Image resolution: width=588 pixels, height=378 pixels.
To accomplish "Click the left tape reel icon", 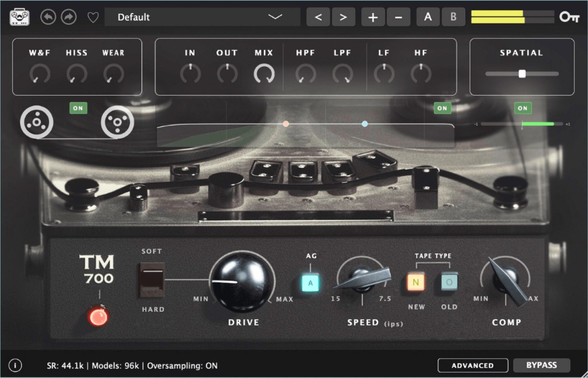I will (x=36, y=122).
